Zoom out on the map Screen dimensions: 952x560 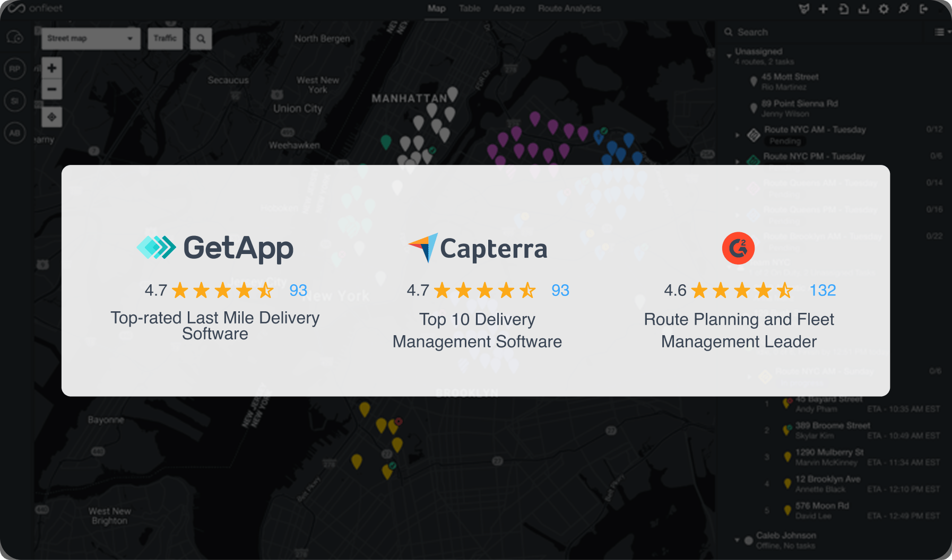[51, 89]
